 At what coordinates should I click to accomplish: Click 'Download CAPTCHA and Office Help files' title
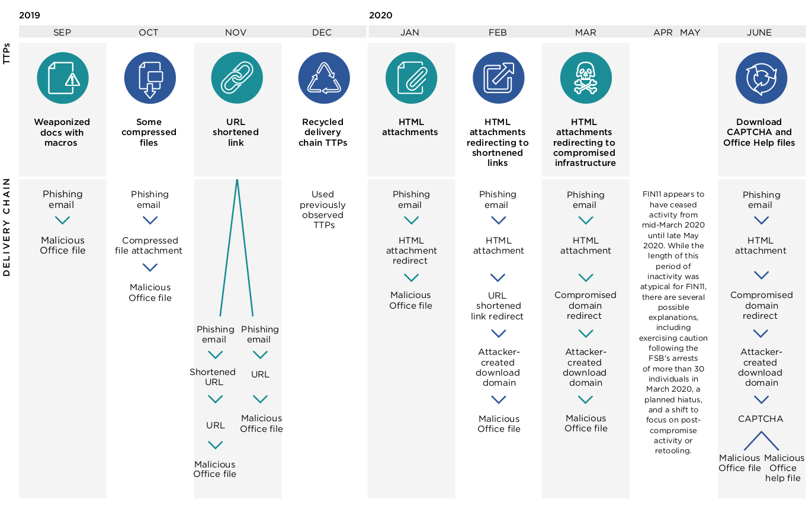759,133
